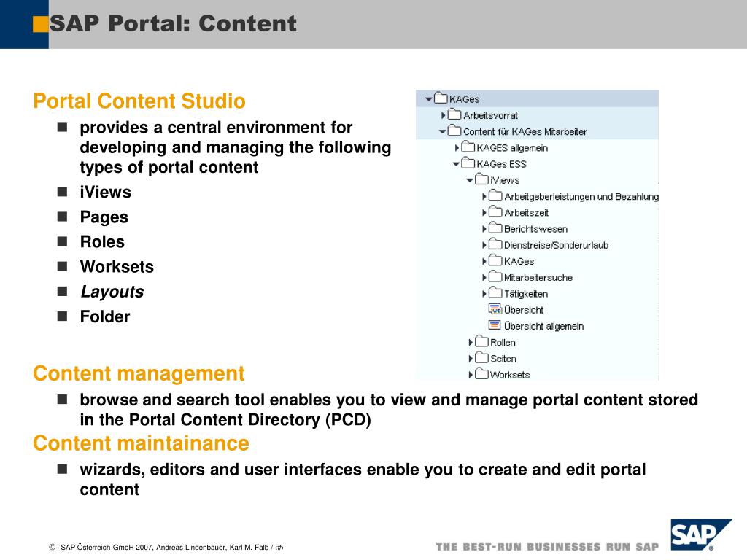Select the KAGES allgemein label
Image resolution: width=747 pixels, height=560 pixels.
click(x=512, y=147)
